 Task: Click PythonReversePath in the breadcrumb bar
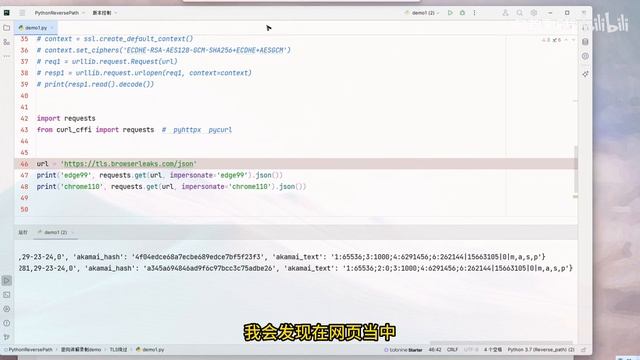click(x=30, y=350)
